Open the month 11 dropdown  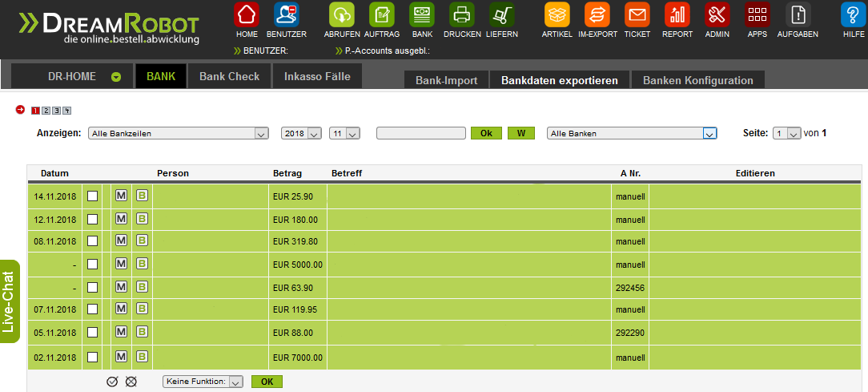344,134
